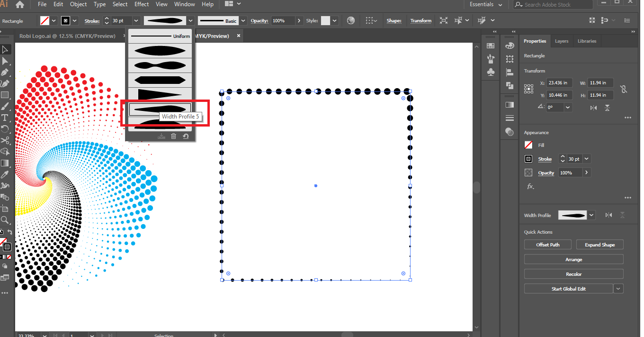Click the Home icon in menu bar

click(x=19, y=4)
